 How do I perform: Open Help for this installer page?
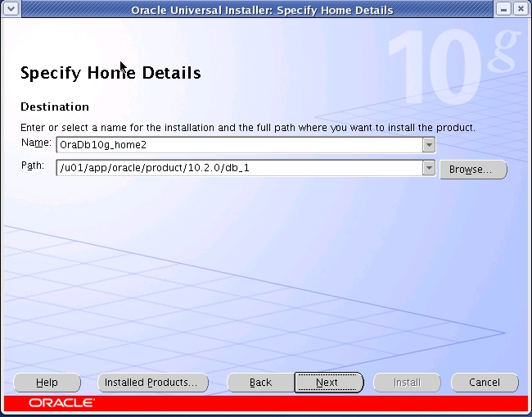pyautogui.click(x=47, y=383)
